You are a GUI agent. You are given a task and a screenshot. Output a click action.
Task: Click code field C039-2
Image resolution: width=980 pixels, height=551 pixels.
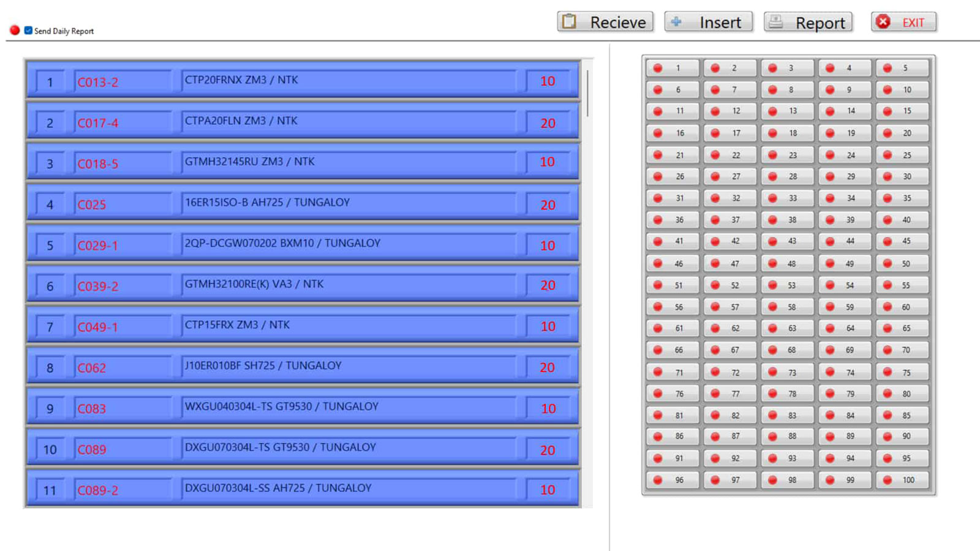(x=122, y=286)
